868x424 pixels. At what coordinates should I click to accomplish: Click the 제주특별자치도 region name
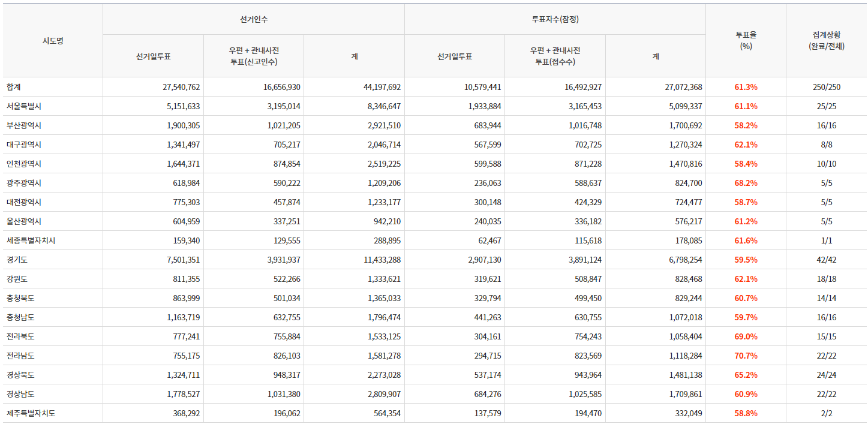31,413
